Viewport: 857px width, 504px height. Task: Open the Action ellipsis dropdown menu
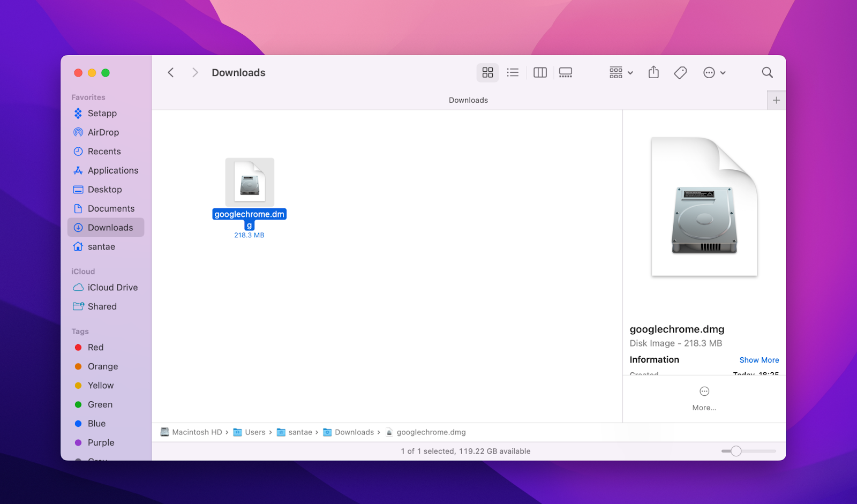point(715,72)
